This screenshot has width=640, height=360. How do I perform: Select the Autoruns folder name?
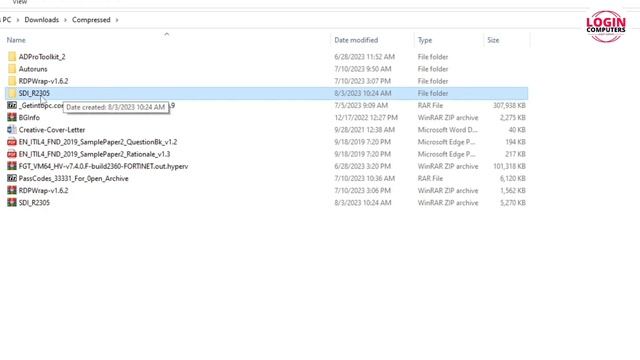(x=33, y=69)
